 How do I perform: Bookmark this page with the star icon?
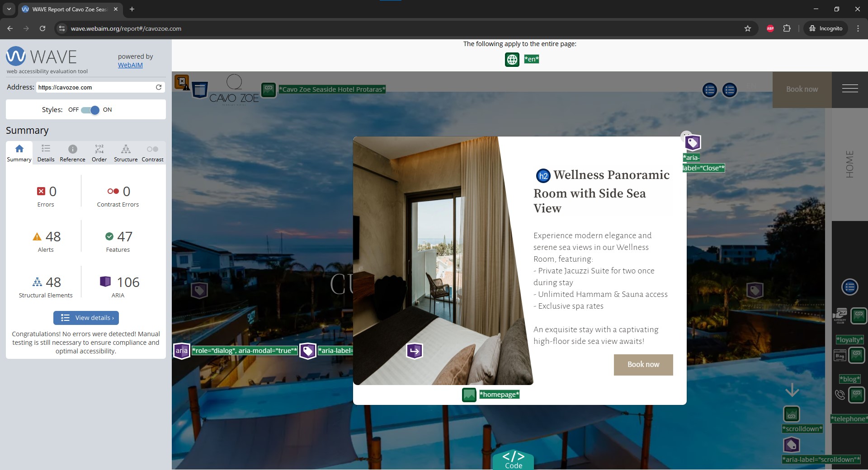(748, 28)
